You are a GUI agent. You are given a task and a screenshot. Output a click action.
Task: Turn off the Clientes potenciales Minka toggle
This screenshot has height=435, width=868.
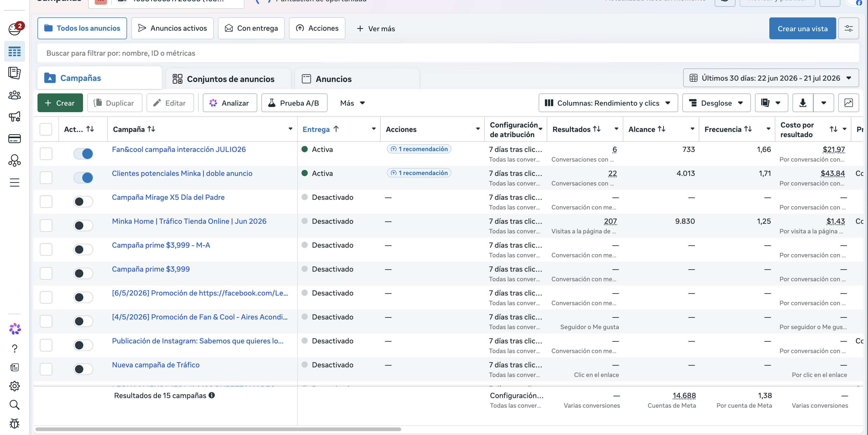[83, 177]
